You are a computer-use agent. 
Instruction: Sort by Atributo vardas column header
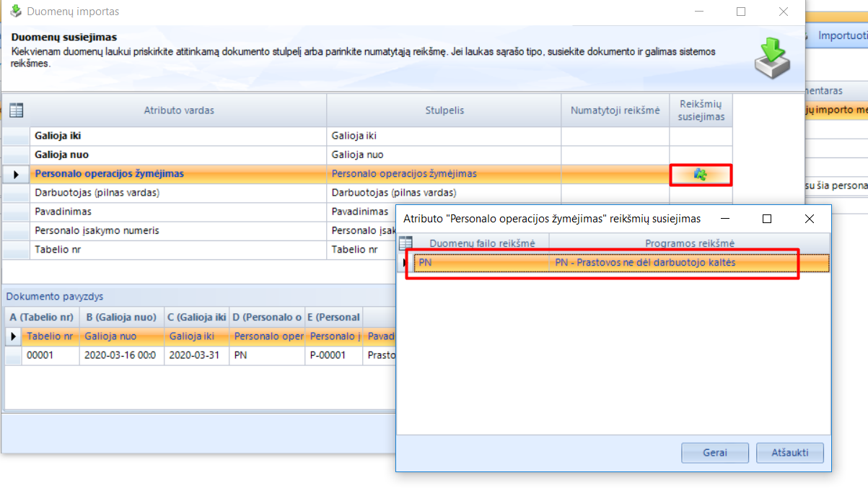point(178,110)
